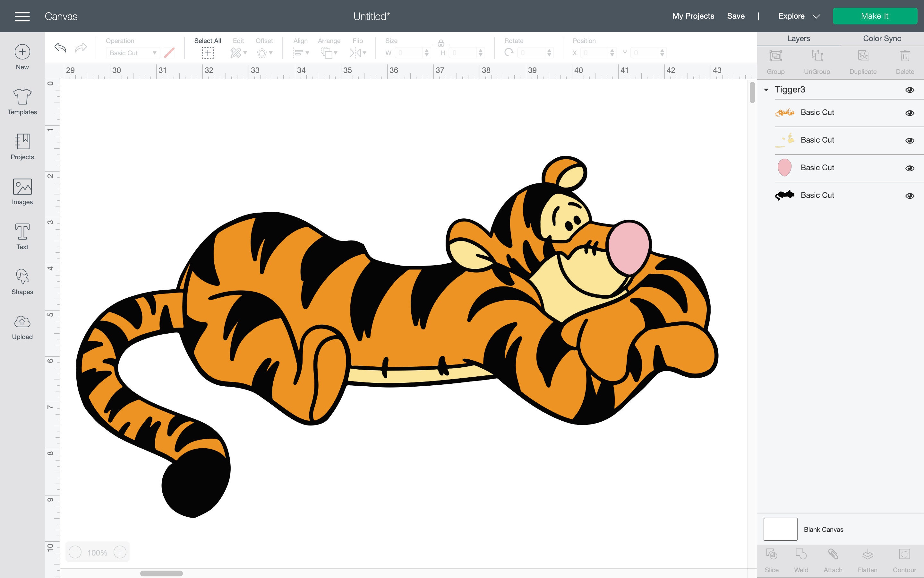Switch to the Color Sync tab

tap(882, 38)
